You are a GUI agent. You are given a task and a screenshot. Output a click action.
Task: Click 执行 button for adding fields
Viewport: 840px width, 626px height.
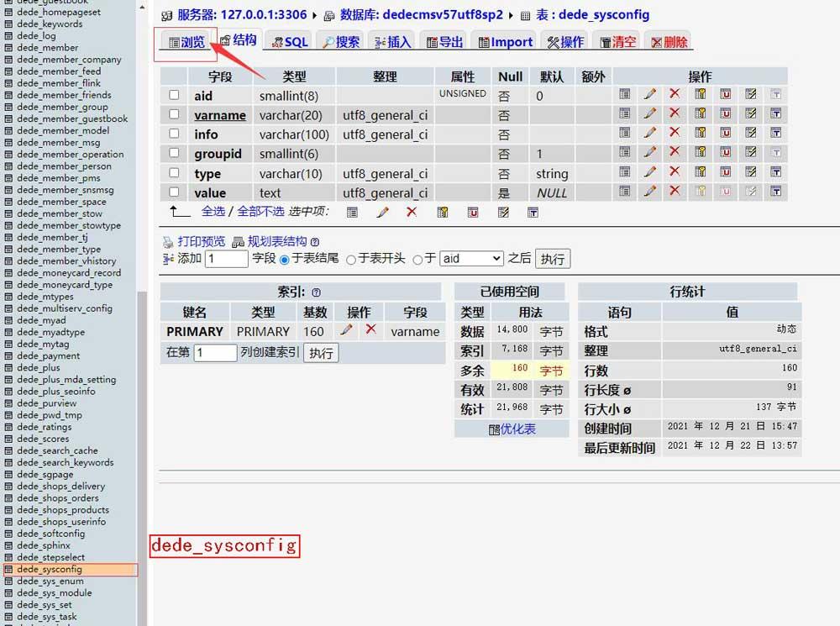pyautogui.click(x=553, y=259)
